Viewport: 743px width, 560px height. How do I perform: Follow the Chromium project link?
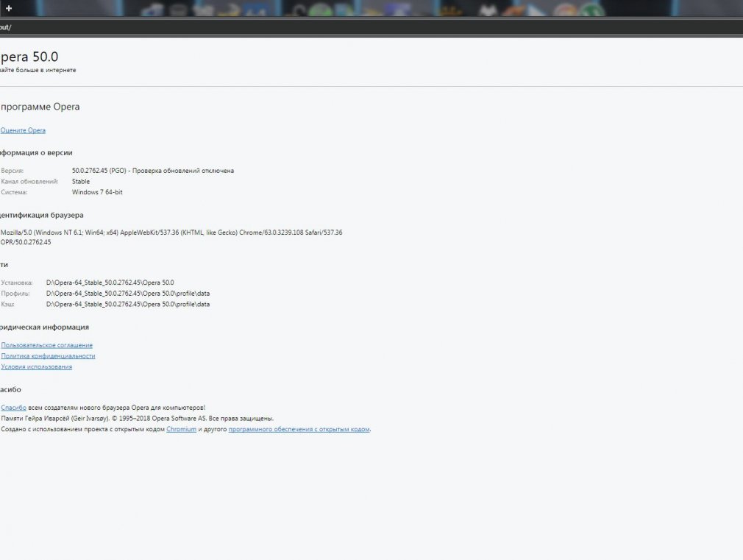click(181, 429)
